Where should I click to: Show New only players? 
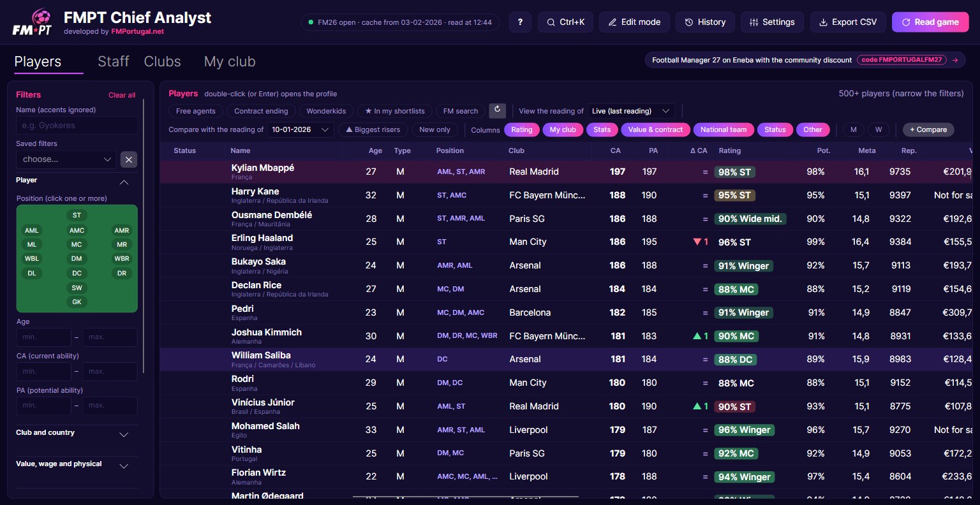point(435,129)
